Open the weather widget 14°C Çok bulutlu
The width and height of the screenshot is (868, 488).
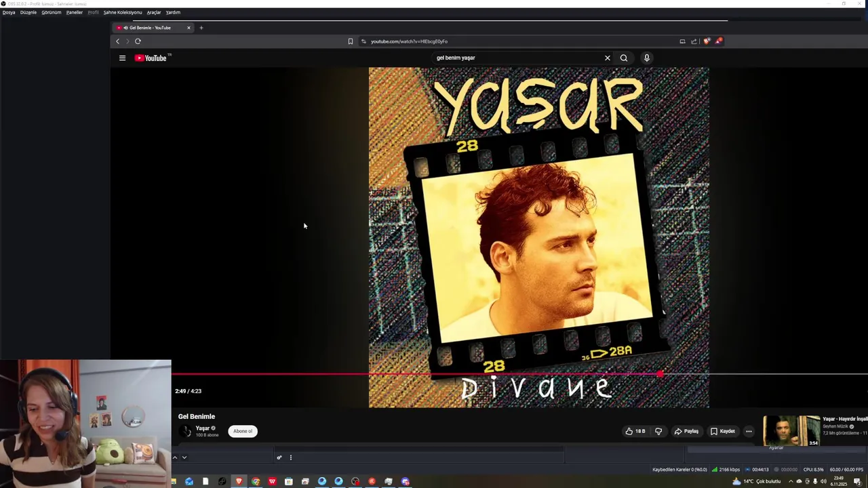tap(756, 481)
